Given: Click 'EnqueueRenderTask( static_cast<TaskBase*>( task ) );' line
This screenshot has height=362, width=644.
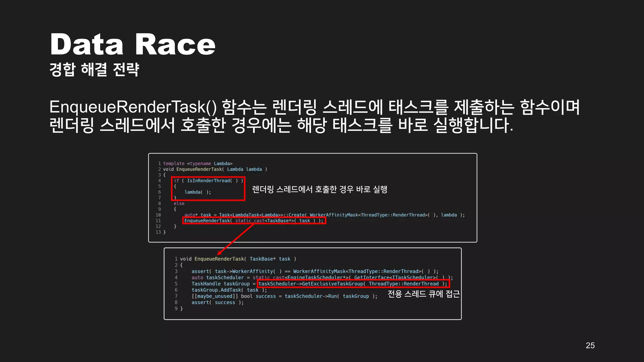Looking at the screenshot, I should coord(254,221).
